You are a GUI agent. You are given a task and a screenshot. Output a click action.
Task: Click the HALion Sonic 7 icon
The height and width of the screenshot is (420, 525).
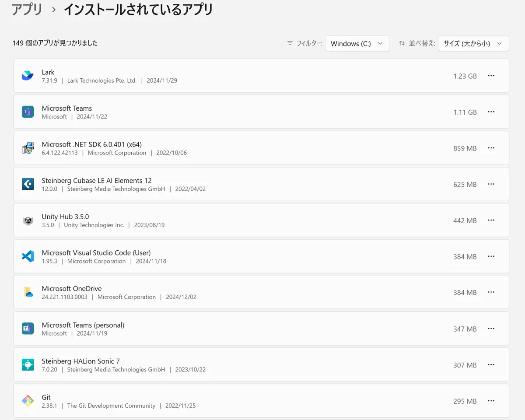(x=28, y=365)
